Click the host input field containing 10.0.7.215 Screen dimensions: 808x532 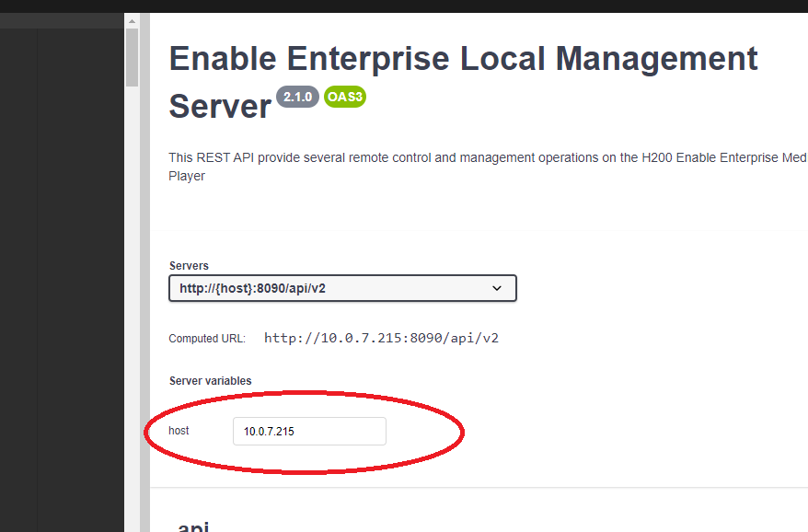tap(309, 431)
